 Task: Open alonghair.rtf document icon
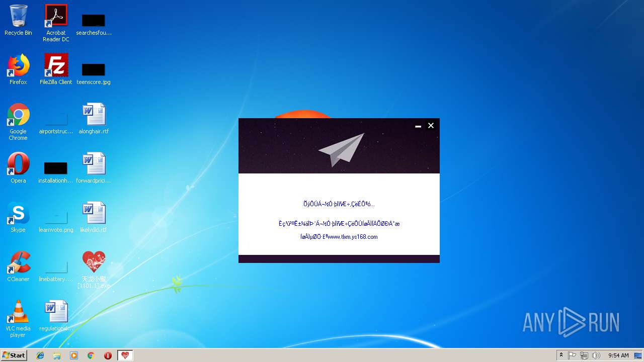[x=94, y=119]
